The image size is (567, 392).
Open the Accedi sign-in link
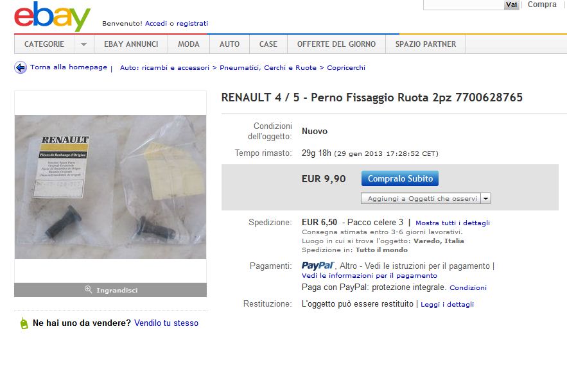pos(156,24)
